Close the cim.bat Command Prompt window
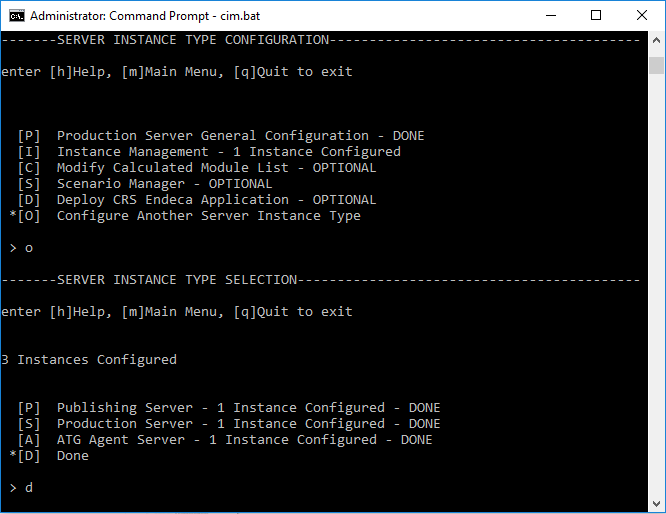 [642, 16]
